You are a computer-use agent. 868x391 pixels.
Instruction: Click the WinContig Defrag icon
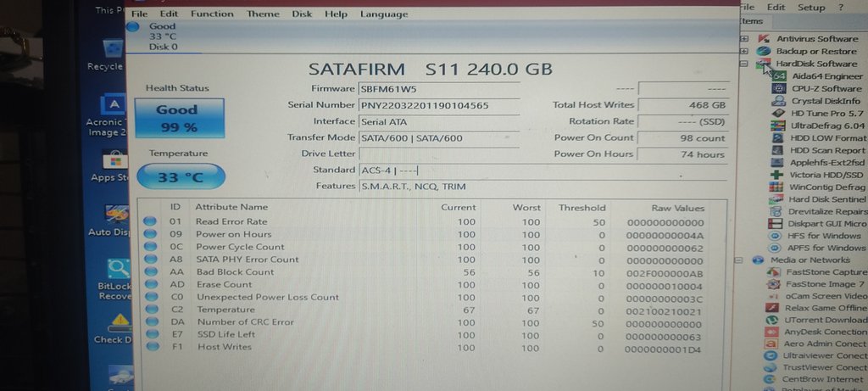[x=777, y=187]
